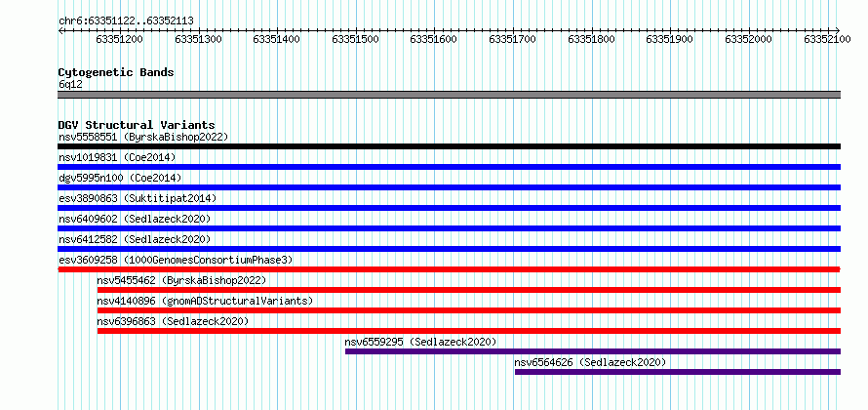This screenshot has height=410, width=868.
Task: Click the red nsv6396863 variant bar
Action: [469, 331]
